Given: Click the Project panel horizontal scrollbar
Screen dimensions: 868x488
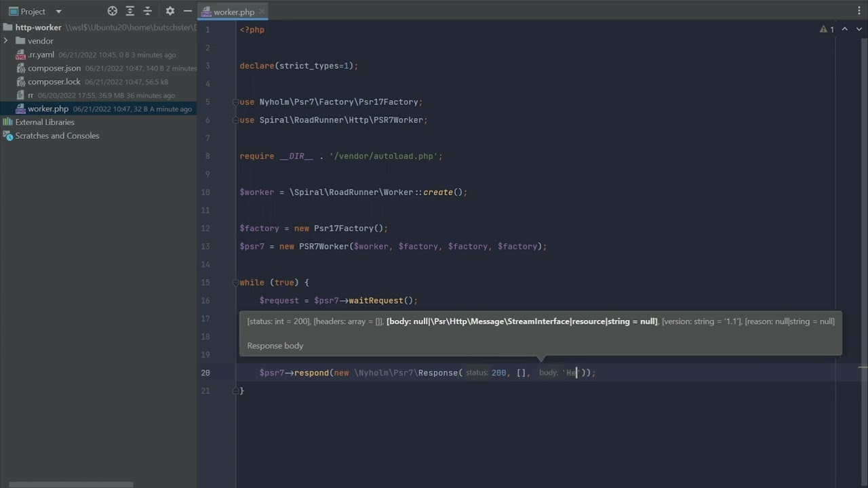Looking at the screenshot, I should pos(71,484).
